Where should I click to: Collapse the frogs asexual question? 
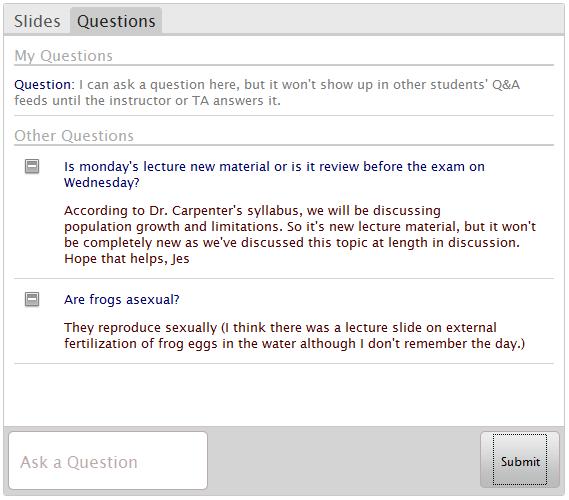click(32, 299)
